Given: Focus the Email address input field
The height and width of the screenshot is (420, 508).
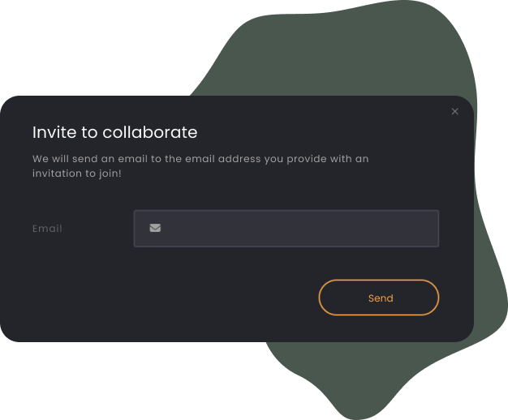Looking at the screenshot, I should pos(286,229).
